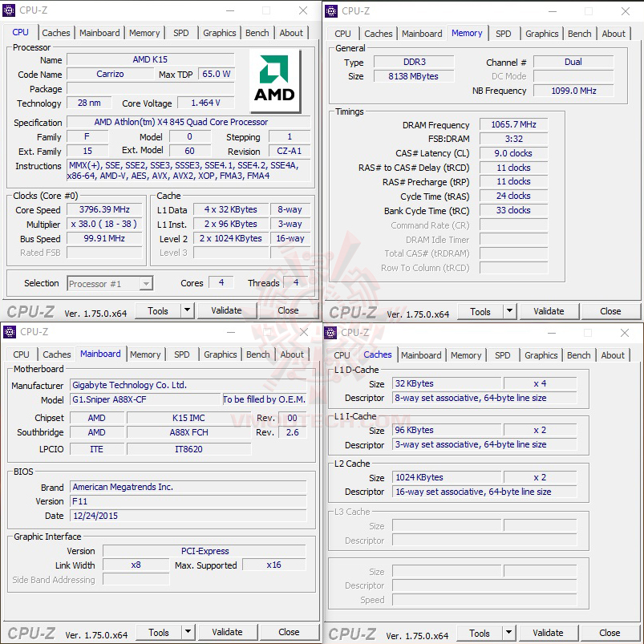Image resolution: width=644 pixels, height=644 pixels.
Task: Open Tools dropdown arrow in Caches tab window
Action: coord(509,633)
